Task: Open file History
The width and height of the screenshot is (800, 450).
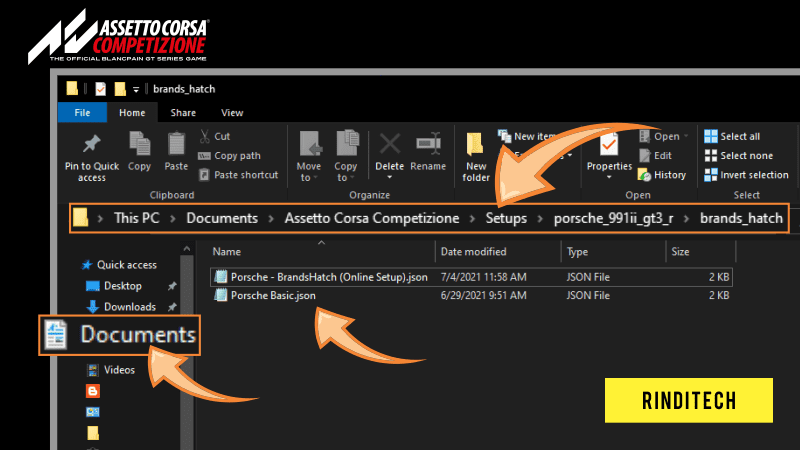Action: coord(662,175)
